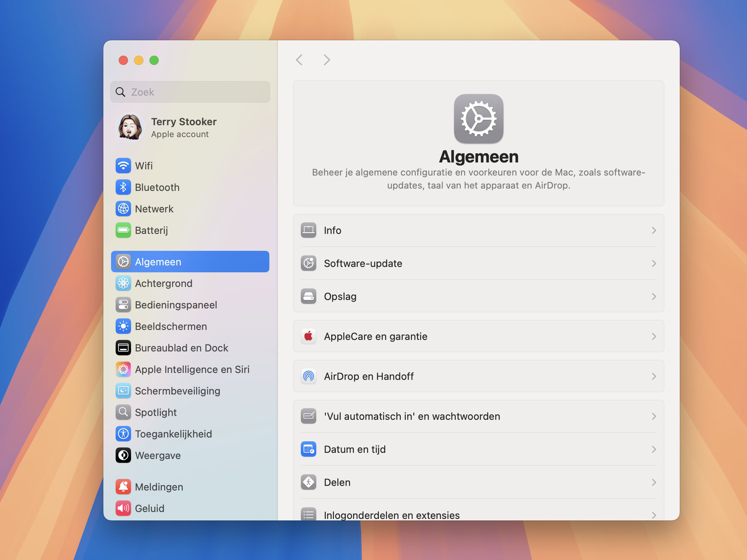This screenshot has height=560, width=747.
Task: Click the back navigation arrow
Action: (299, 60)
